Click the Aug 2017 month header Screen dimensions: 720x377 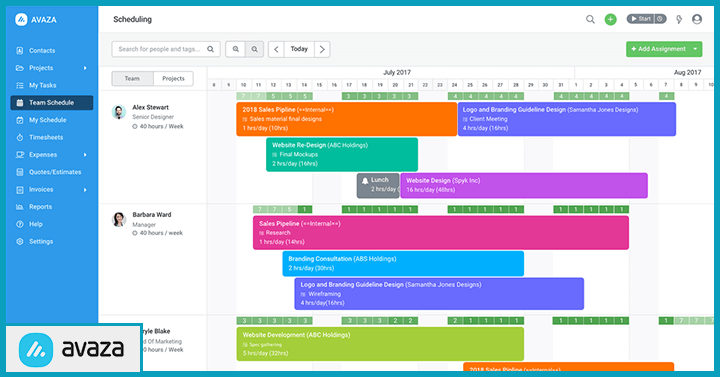coord(687,73)
